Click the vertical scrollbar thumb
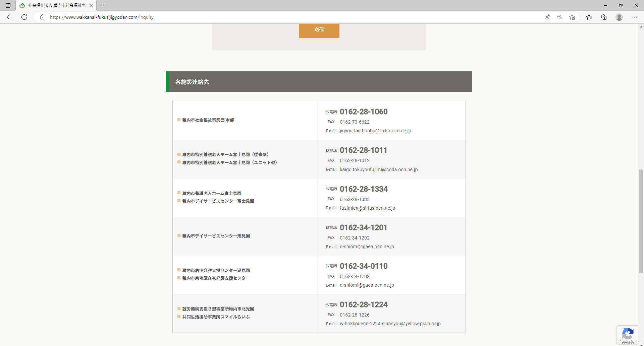The width and height of the screenshot is (644, 346). 641,221
